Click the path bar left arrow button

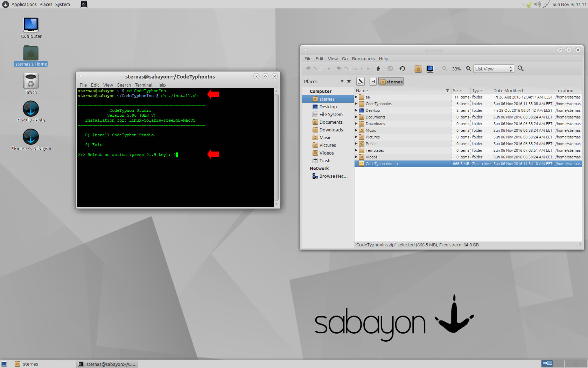373,82
